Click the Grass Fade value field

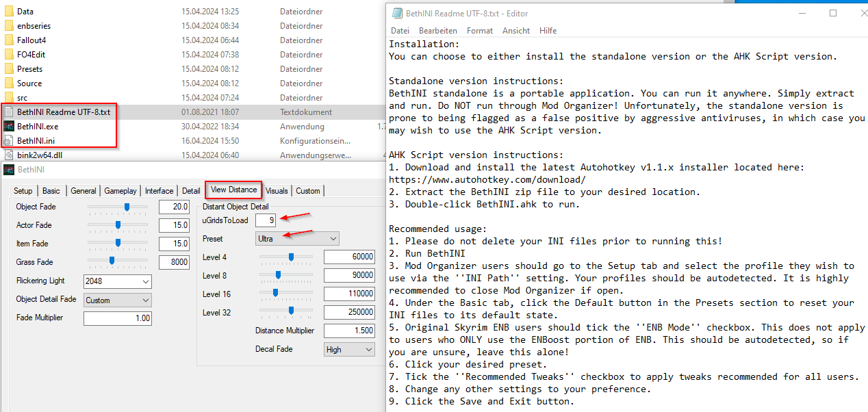point(174,262)
